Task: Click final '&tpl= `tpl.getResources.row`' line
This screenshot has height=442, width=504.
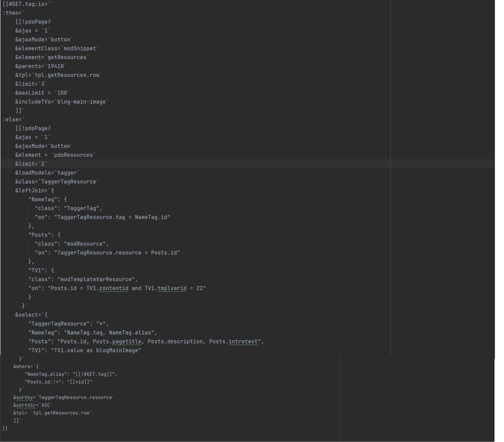Action: tap(52, 413)
